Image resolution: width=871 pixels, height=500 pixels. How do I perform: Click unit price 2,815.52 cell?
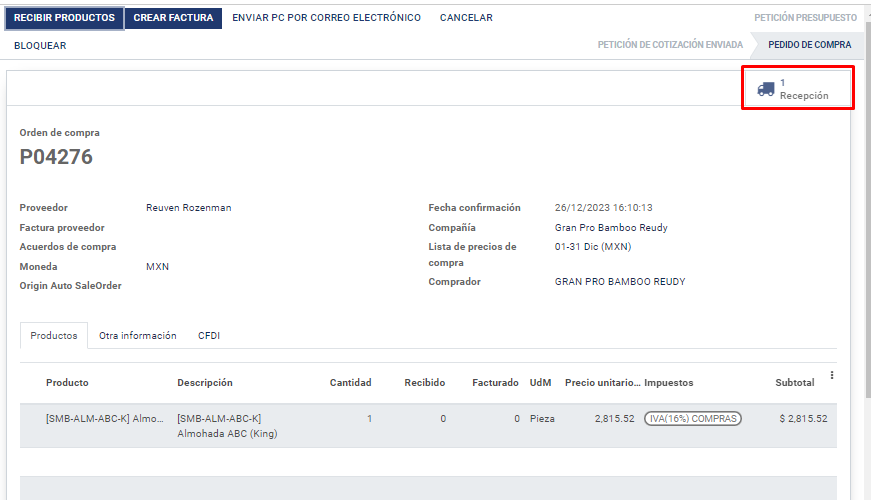tap(614, 419)
